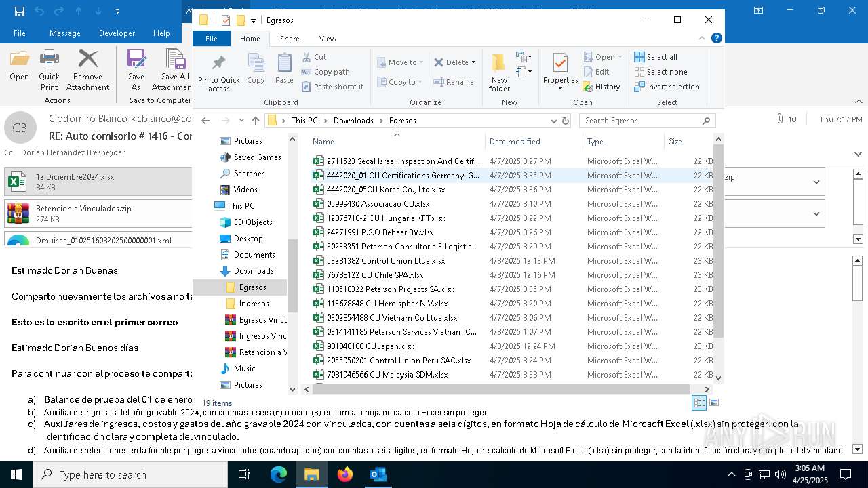The width and height of the screenshot is (868, 488).
Task: Click the Refresh button in address bar
Action: (566, 121)
